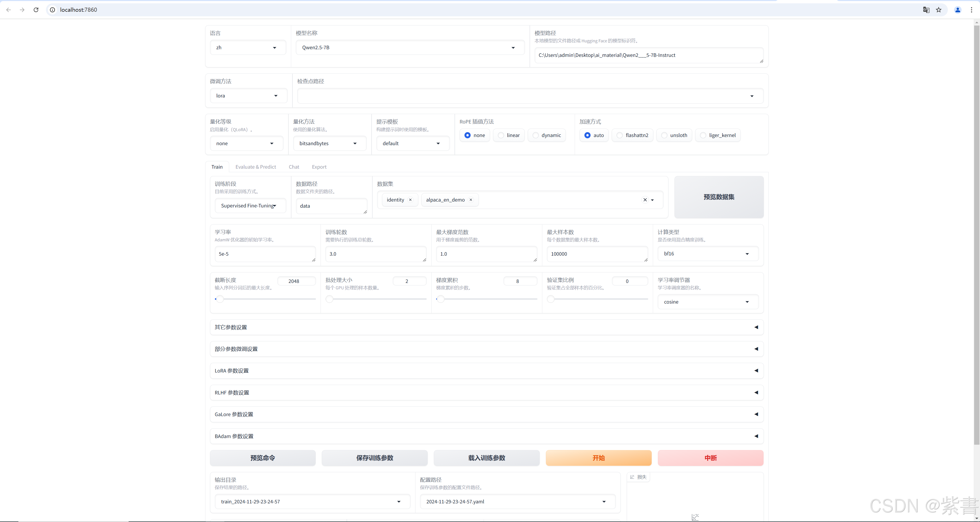
Task: Bookmark this page with the star icon
Action: (939, 10)
